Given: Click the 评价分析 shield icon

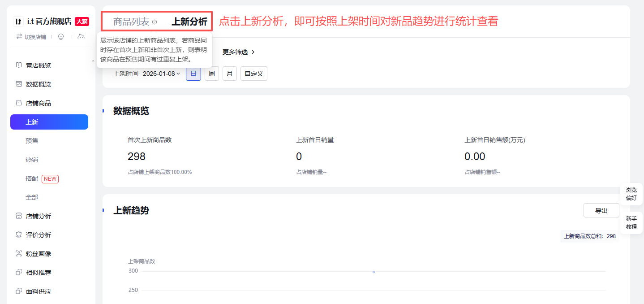Looking at the screenshot, I should [x=19, y=235].
